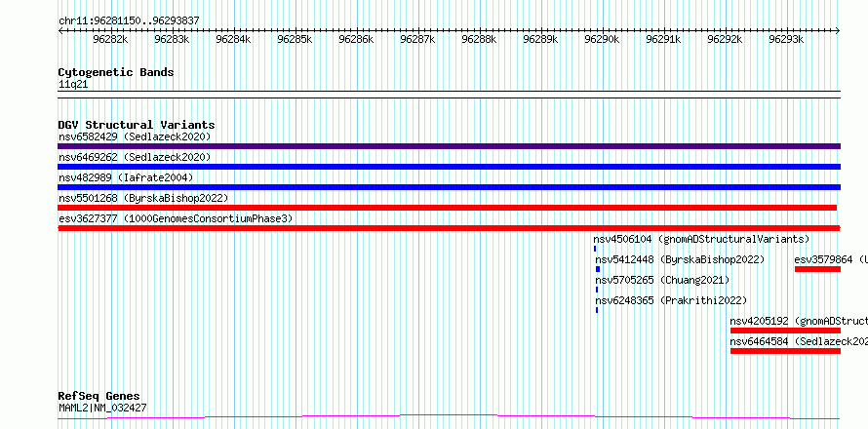Click the Cytogenetic Bands track title
This screenshot has height=429, width=868.
pyautogui.click(x=116, y=72)
